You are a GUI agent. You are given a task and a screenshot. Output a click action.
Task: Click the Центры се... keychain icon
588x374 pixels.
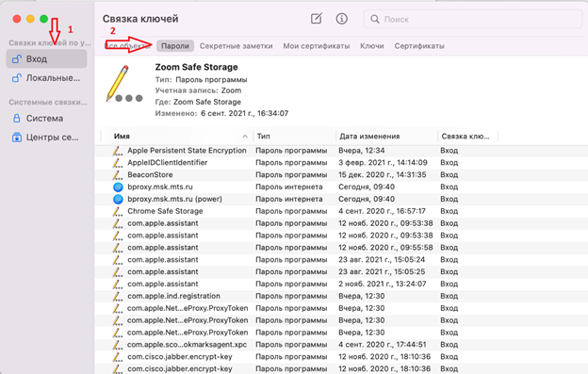17,138
